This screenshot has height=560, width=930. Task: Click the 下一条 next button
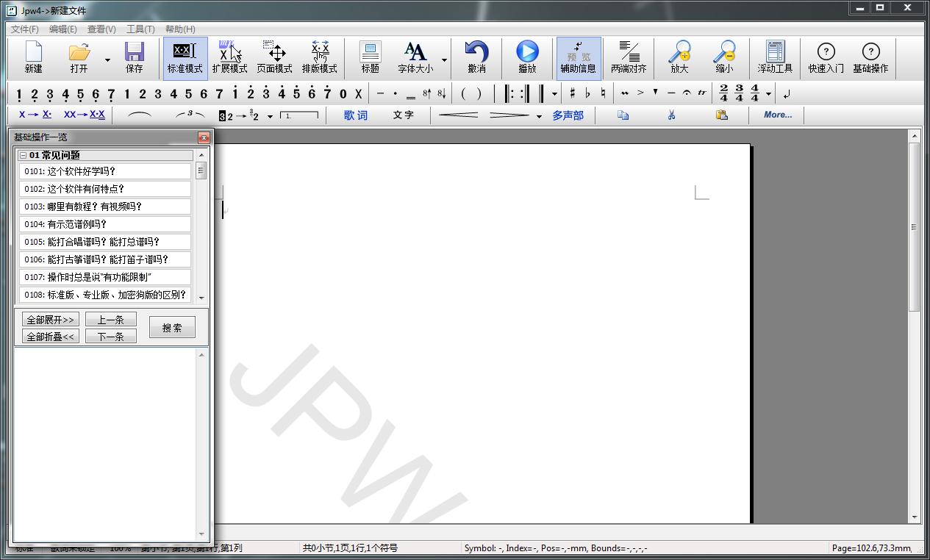[x=111, y=337]
